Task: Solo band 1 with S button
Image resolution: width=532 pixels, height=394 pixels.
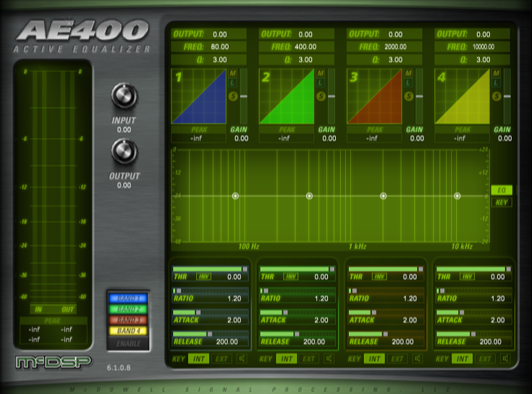Action: (233, 96)
